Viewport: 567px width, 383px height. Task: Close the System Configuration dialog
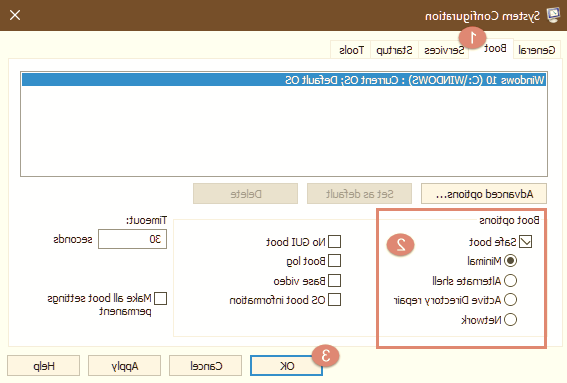(x=15, y=15)
